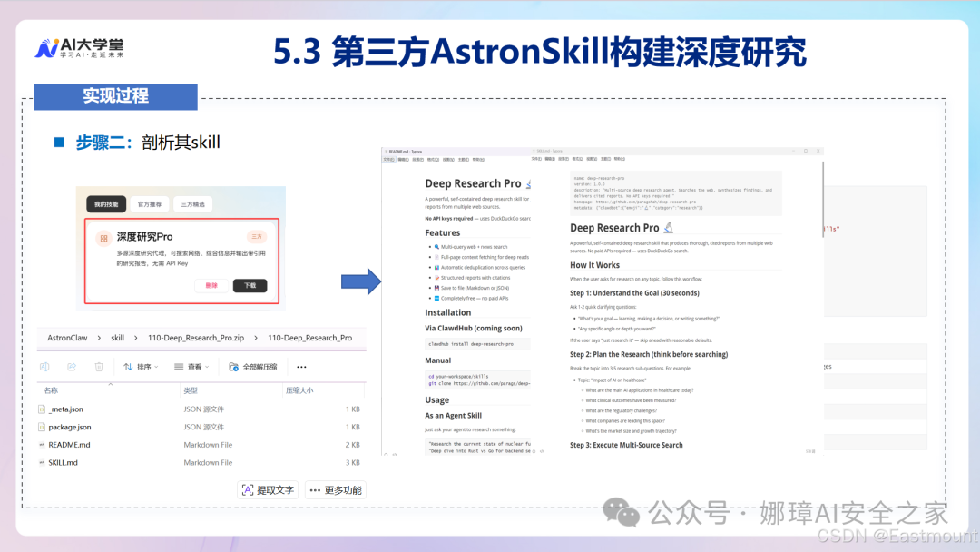Expand the chevron after 110-Deep_Research_Pro.zip in the breadcrumb
This screenshot has height=552, width=980.
tap(256, 339)
